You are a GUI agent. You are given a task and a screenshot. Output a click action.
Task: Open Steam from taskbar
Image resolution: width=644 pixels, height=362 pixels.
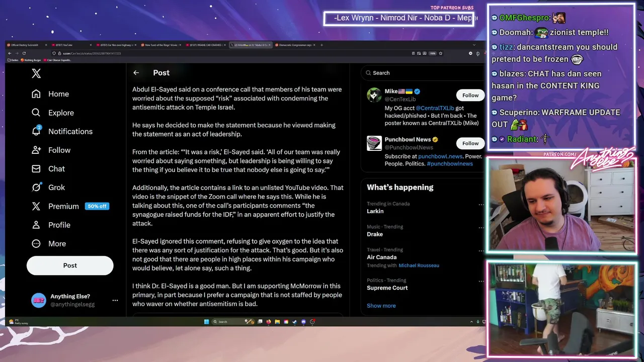point(295,322)
